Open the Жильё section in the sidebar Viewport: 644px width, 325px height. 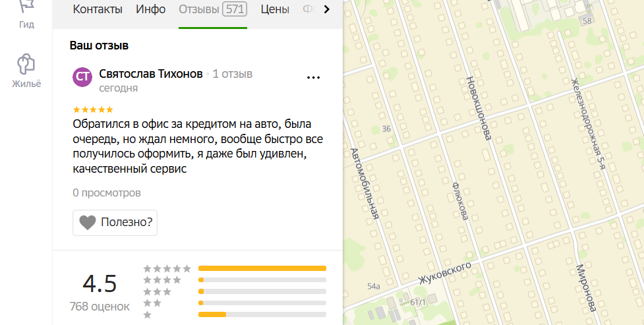pos(26,71)
